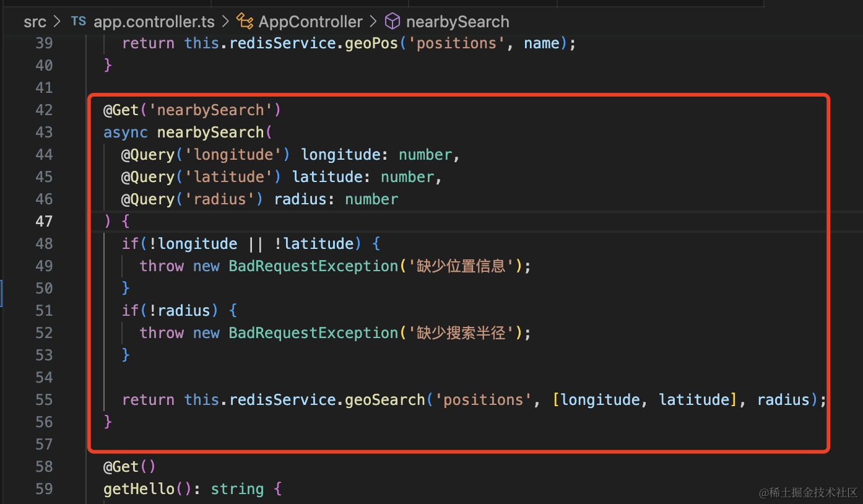The image size is (863, 504).
Task: Click the 'radius' string inside @Query
Action: click(220, 199)
